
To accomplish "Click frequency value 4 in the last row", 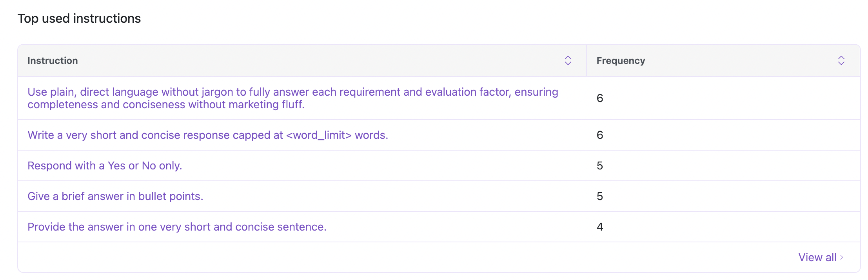I will click(599, 227).
